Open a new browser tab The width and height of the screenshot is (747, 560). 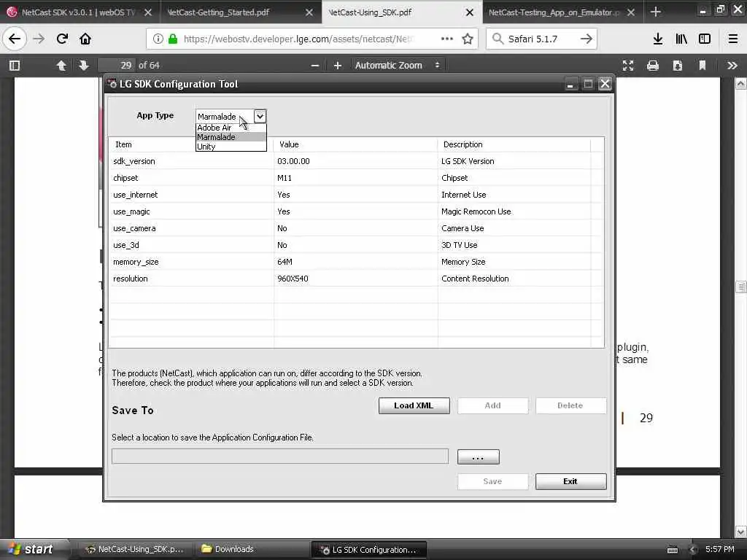656,12
